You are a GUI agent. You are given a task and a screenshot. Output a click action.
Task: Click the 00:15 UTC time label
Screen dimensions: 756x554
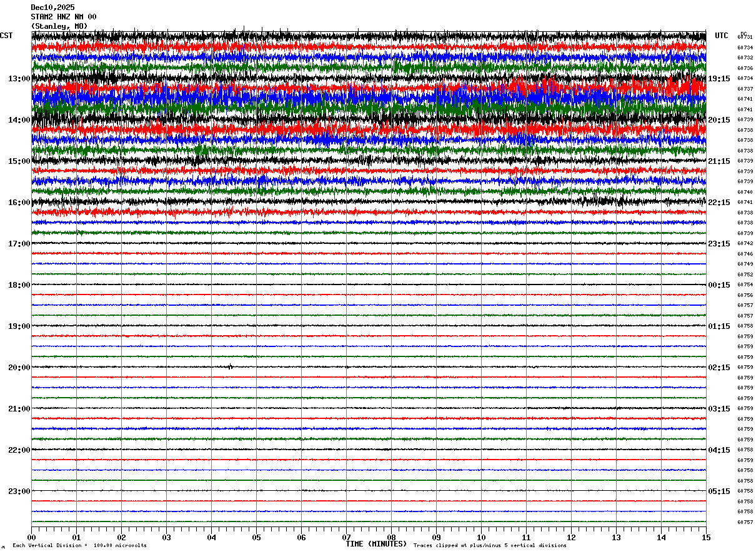[719, 285]
